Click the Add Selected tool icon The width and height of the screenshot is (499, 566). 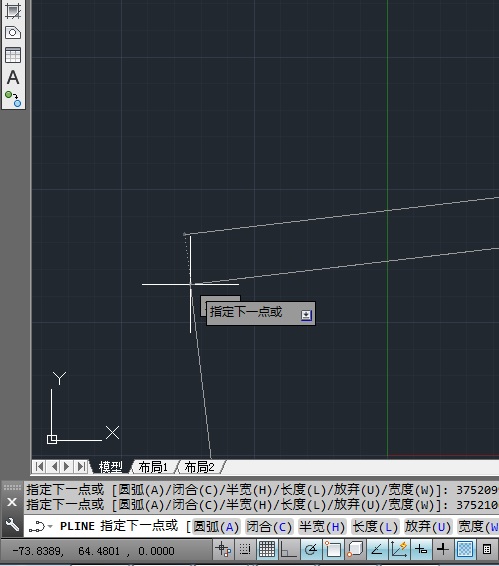pyautogui.click(x=13, y=99)
